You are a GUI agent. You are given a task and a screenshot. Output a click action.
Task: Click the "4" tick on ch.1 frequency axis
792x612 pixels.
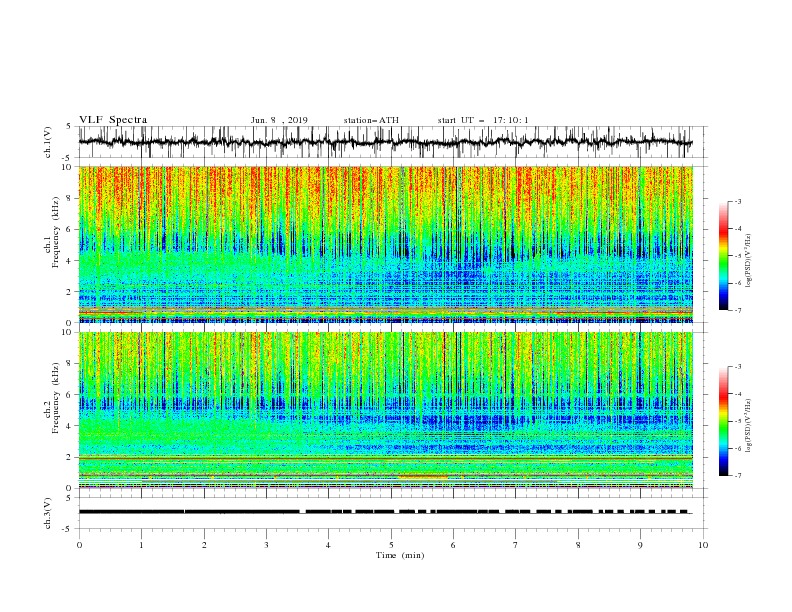[x=71, y=261]
